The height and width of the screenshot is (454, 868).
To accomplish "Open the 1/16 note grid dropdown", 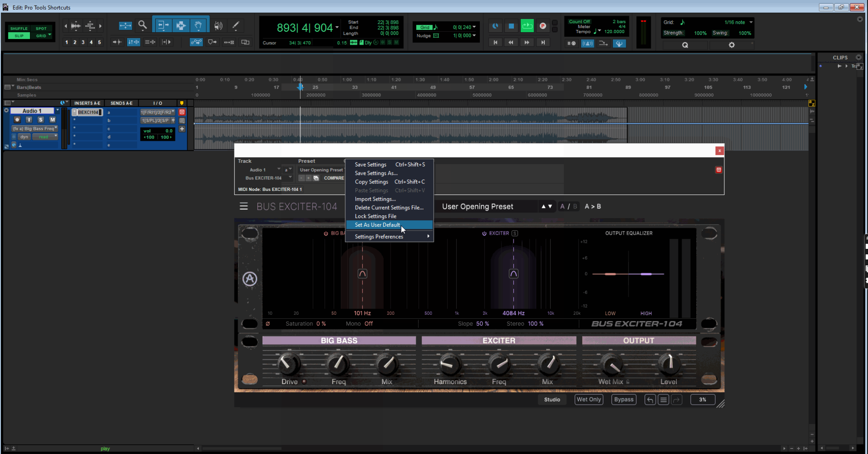I will (751, 22).
